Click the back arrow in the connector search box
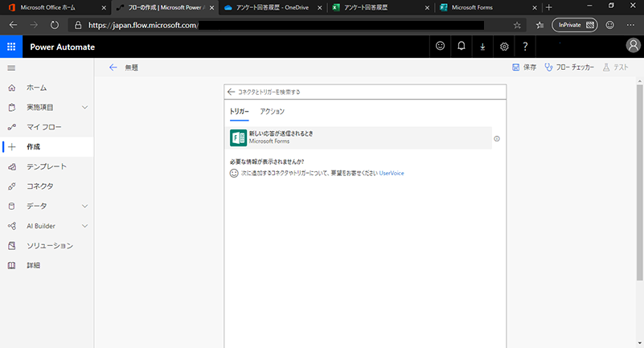This screenshot has height=348, width=644. tap(232, 92)
